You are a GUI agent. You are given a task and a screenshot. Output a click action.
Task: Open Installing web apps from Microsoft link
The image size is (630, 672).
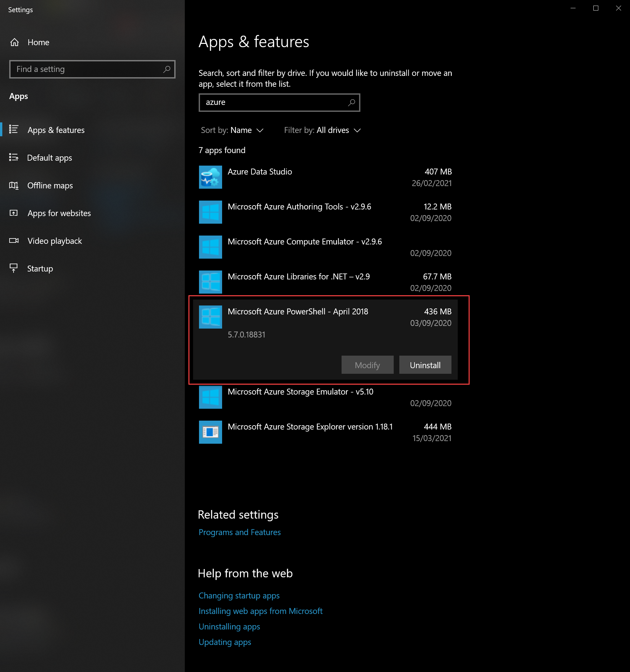(260, 611)
